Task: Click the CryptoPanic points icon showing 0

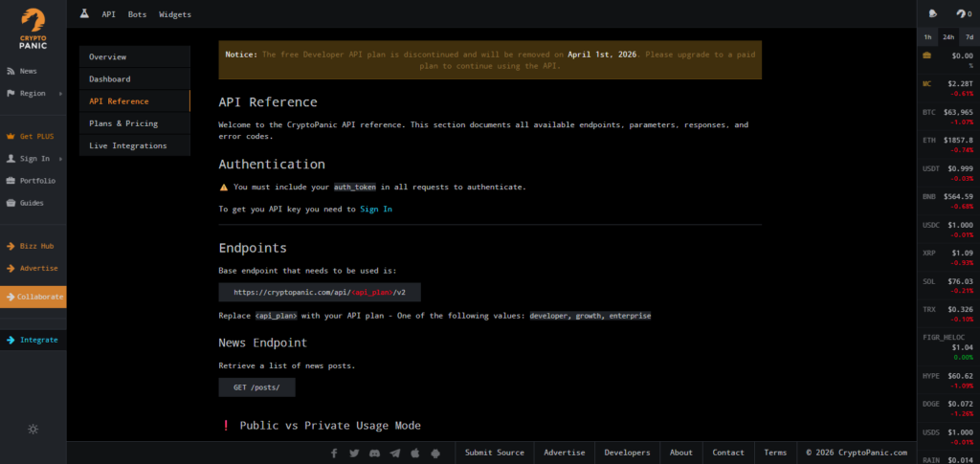Action: point(964,13)
